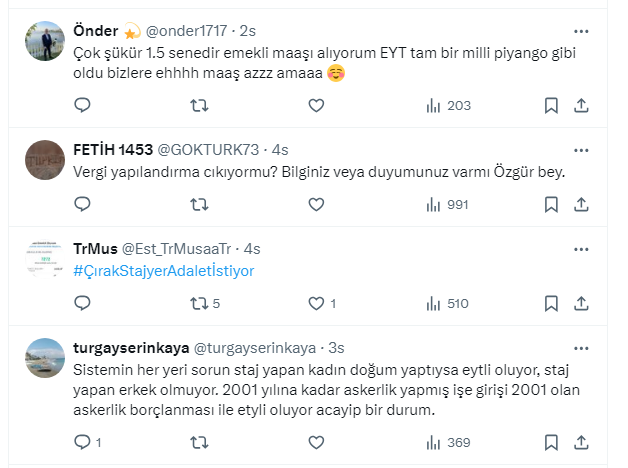
Task: View analytics of FETİH 1453's tweet showing 991
Action: tap(447, 204)
